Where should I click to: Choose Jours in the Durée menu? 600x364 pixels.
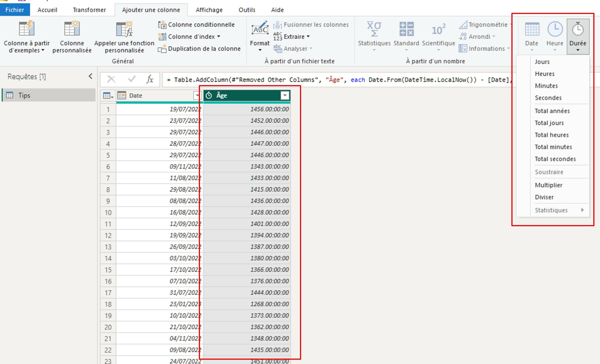(x=553, y=62)
